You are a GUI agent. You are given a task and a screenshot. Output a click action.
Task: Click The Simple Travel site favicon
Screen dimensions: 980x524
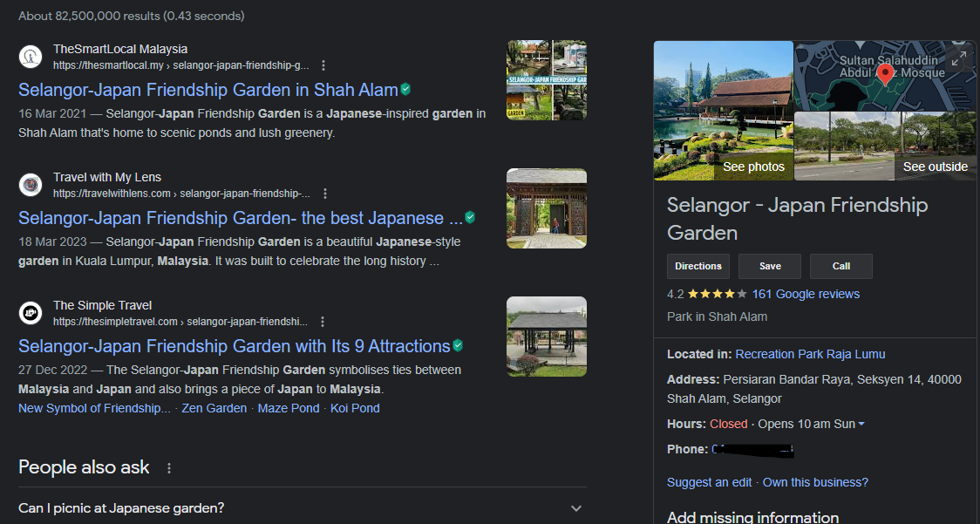30,313
